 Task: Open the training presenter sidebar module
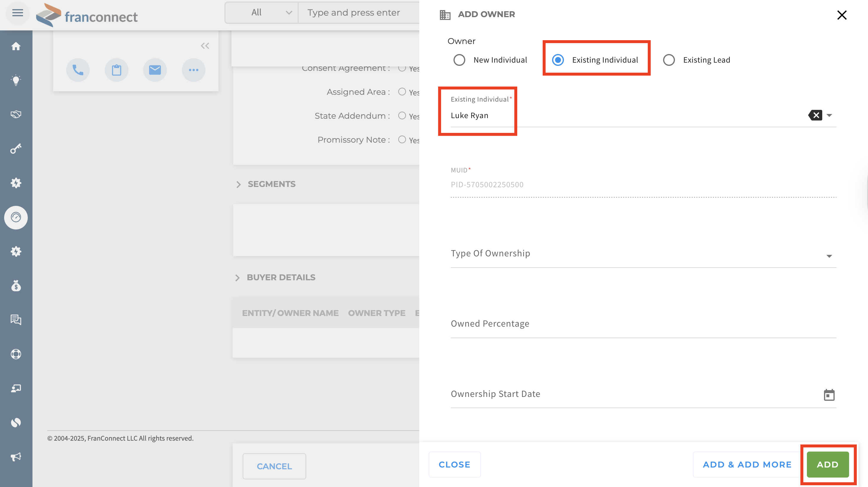pyautogui.click(x=16, y=388)
